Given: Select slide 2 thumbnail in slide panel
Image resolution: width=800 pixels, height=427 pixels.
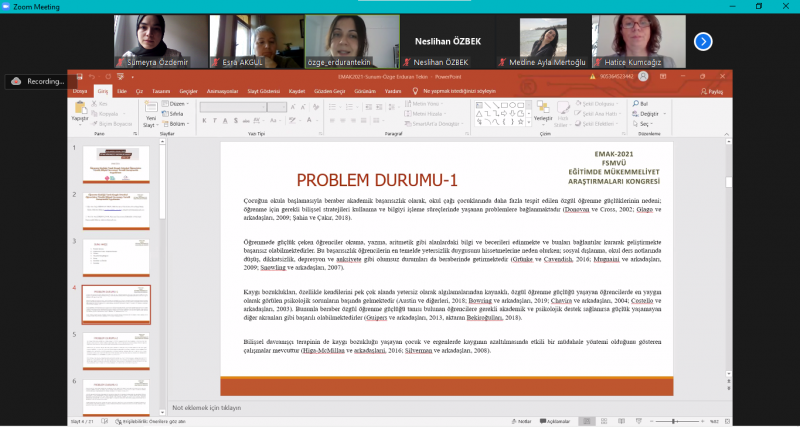Looking at the screenshot, I should [116, 212].
